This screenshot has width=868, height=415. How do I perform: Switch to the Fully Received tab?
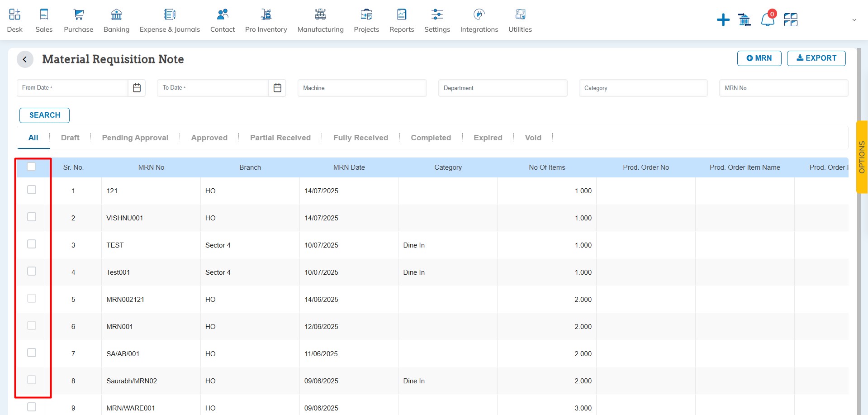point(361,138)
